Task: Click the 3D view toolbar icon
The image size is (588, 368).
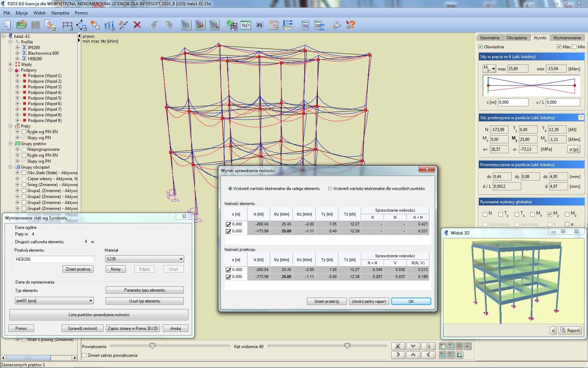Action: [259, 25]
